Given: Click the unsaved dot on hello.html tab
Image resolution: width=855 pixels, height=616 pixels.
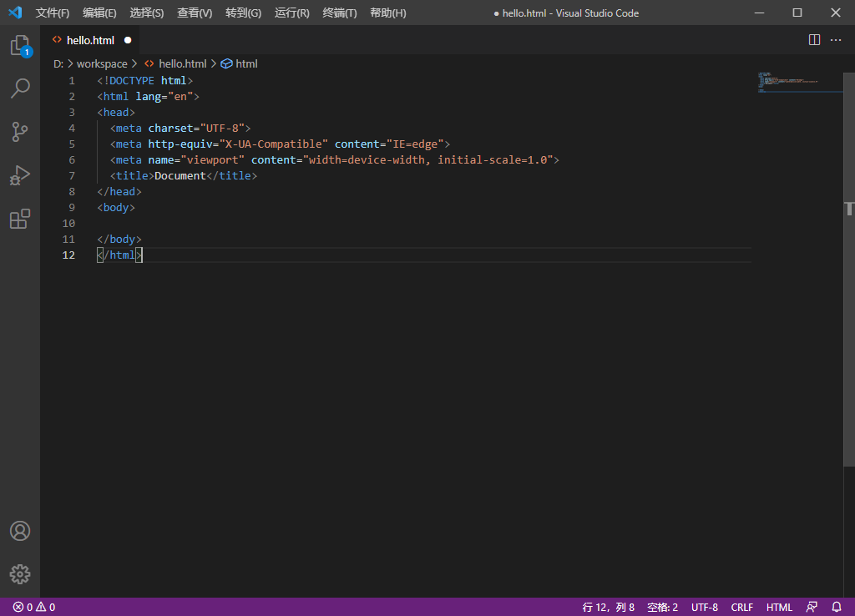Looking at the screenshot, I should tap(128, 40).
